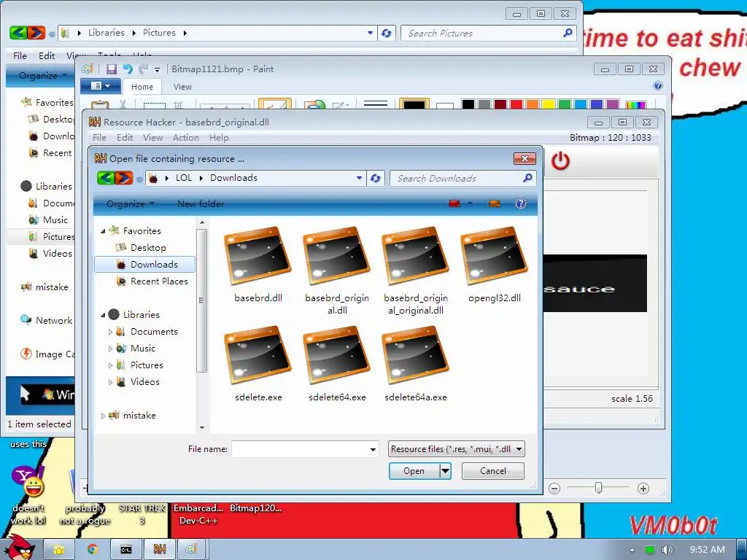Collapse the Libraries tree group
Image resolution: width=747 pixels, height=560 pixels.
pos(103,315)
